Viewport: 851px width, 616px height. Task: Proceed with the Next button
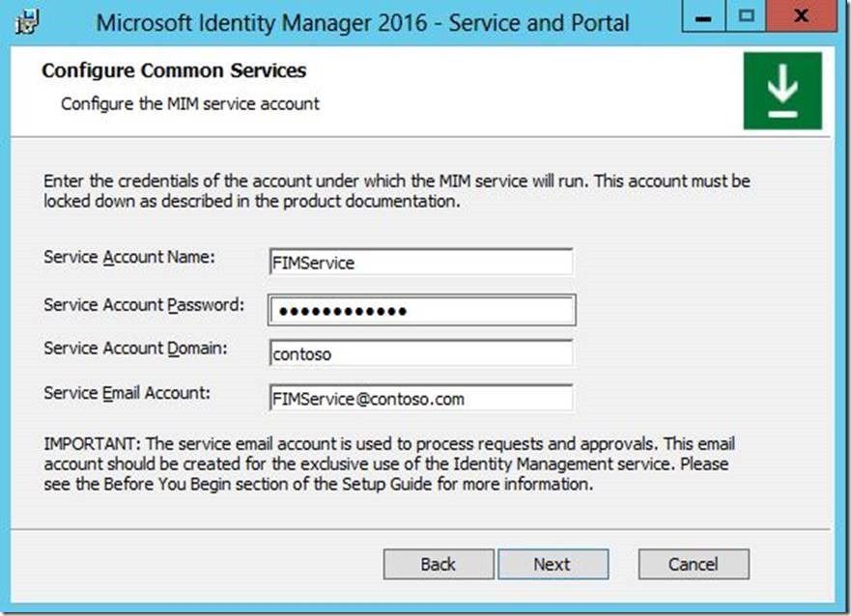point(553,564)
